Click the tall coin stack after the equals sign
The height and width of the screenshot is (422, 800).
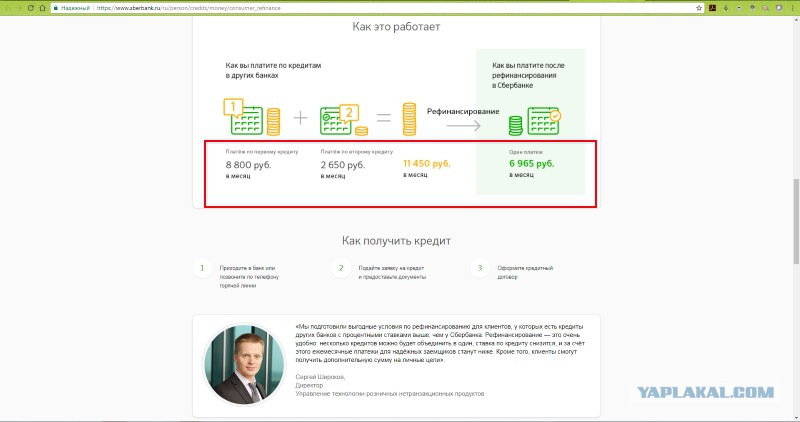point(409,119)
